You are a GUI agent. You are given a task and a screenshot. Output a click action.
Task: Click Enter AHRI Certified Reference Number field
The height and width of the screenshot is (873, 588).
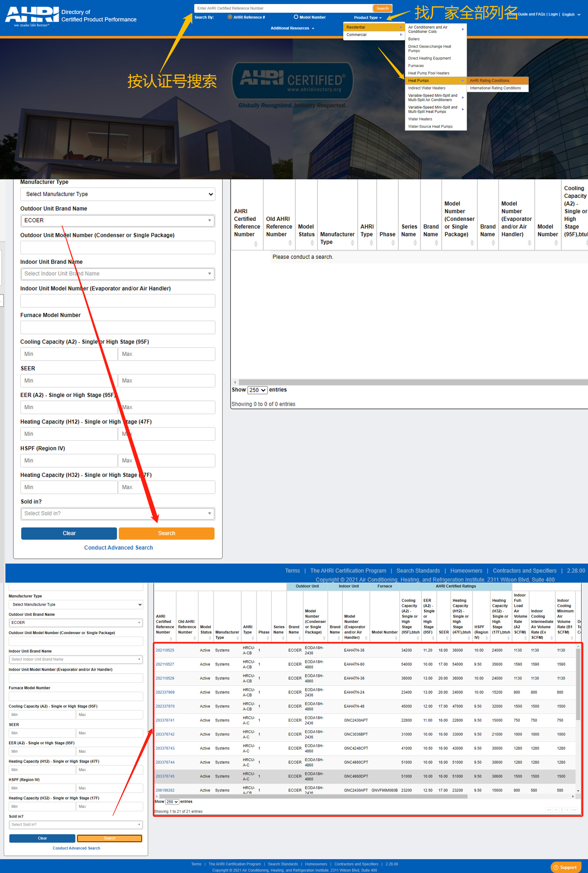pyautogui.click(x=284, y=8)
